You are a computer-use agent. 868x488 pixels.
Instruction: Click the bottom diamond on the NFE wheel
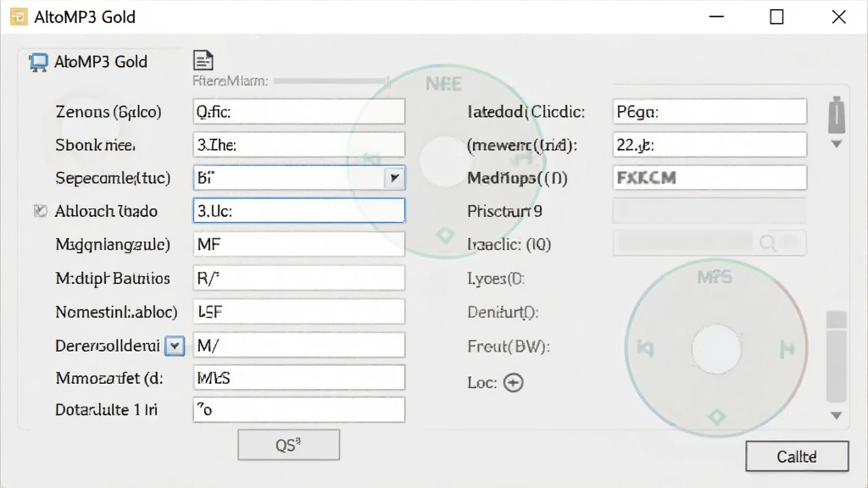point(444,236)
